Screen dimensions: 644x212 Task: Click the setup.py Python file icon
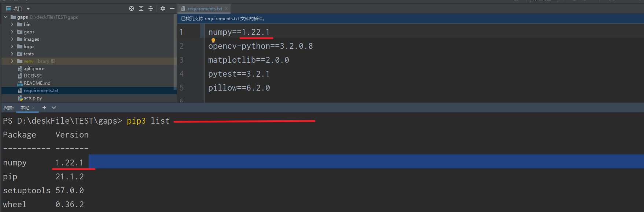[x=20, y=98]
